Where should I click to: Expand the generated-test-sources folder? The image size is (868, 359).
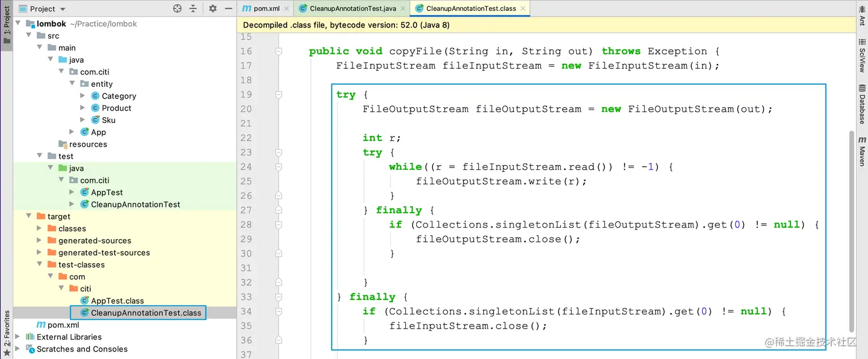[40, 252]
